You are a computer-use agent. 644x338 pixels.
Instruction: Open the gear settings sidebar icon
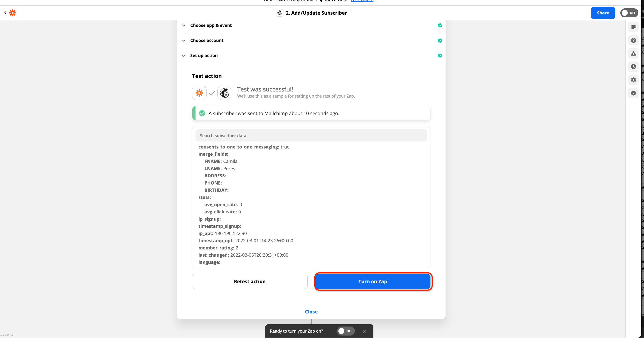tap(633, 80)
